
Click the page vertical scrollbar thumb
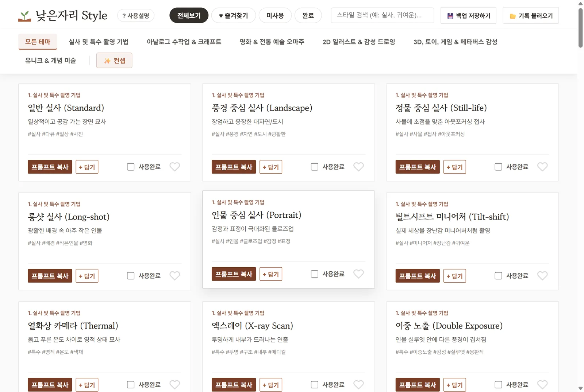pyautogui.click(x=581, y=28)
